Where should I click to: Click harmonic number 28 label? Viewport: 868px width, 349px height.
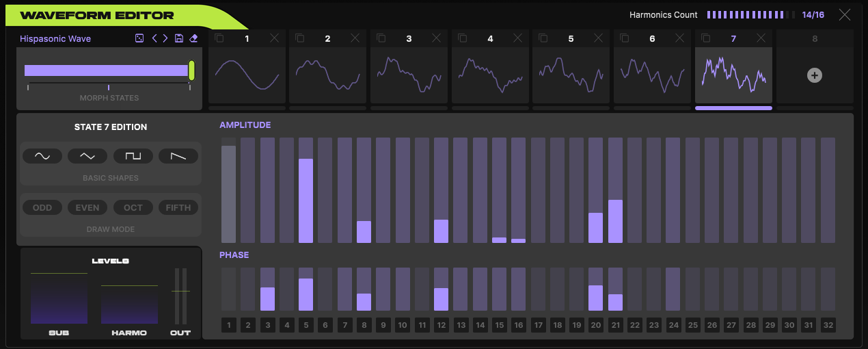pos(750,325)
